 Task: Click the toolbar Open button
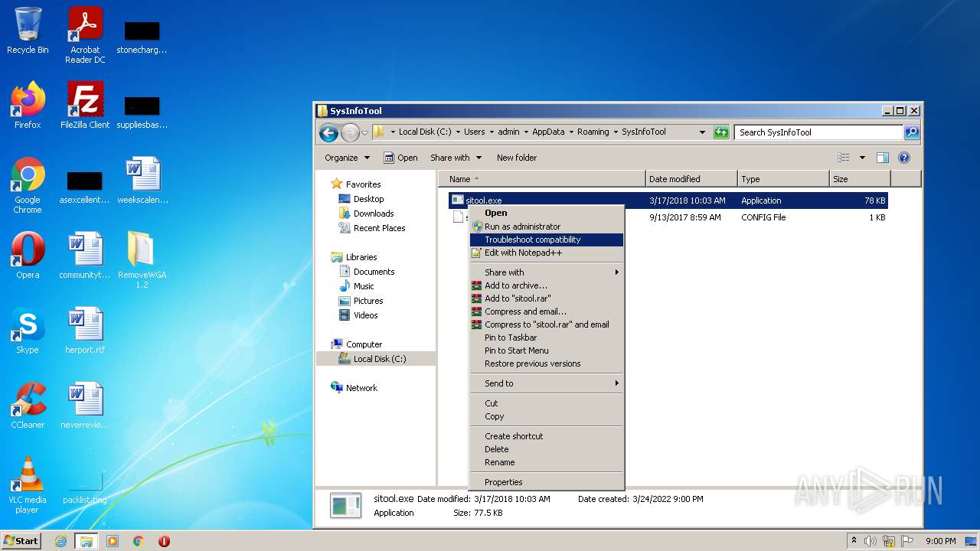tap(400, 158)
